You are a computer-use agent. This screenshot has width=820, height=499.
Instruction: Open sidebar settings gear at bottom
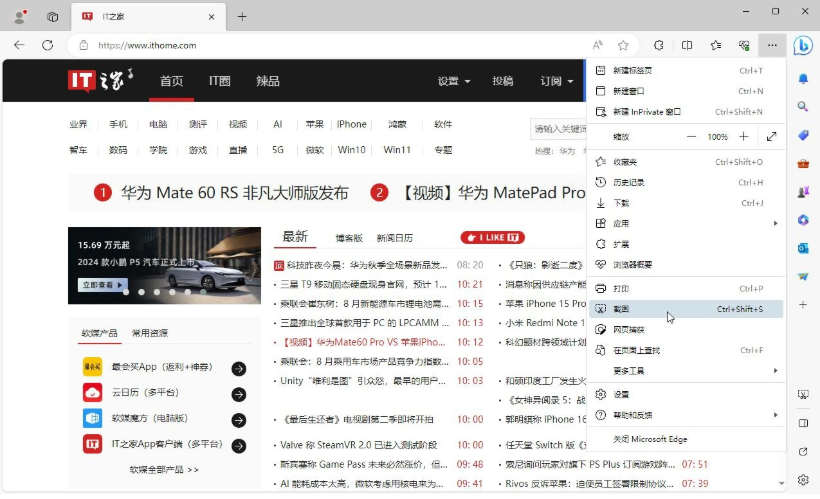[x=803, y=479]
